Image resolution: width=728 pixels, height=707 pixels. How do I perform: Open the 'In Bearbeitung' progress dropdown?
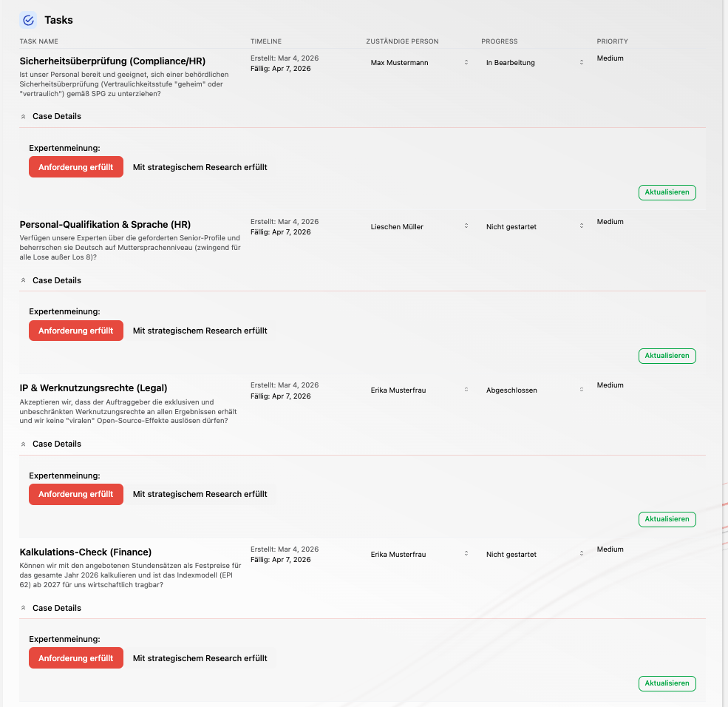pyautogui.click(x=534, y=63)
